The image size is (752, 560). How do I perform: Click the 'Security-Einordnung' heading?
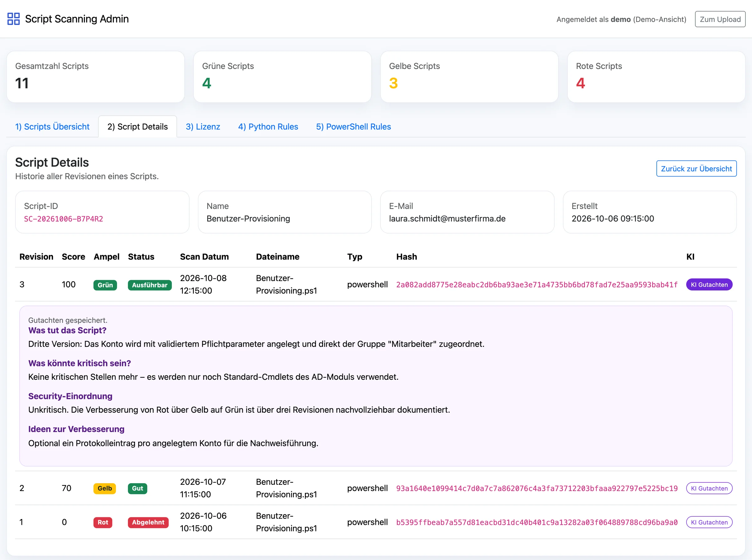point(70,396)
